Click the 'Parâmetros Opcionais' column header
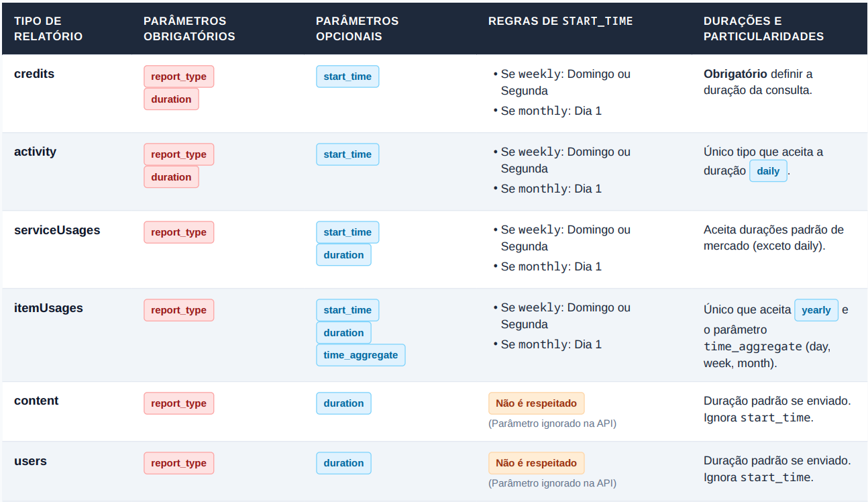This screenshot has height=502, width=868. (x=357, y=29)
